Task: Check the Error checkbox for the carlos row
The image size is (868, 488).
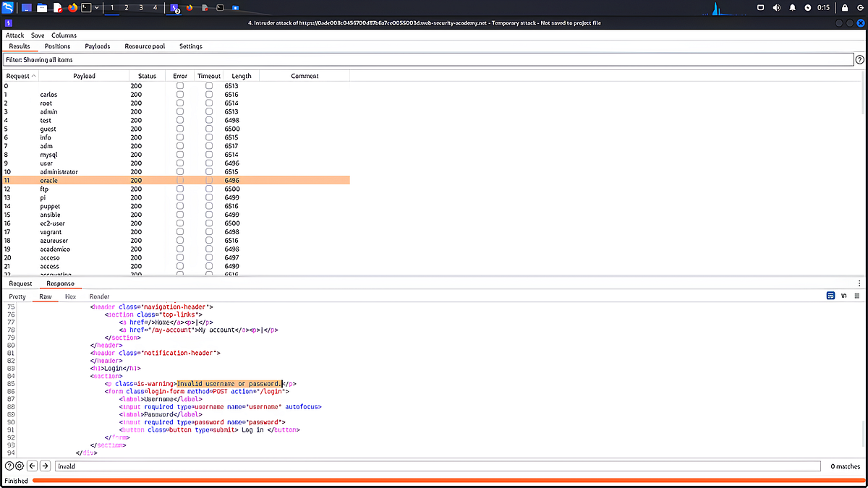Action: [x=179, y=94]
